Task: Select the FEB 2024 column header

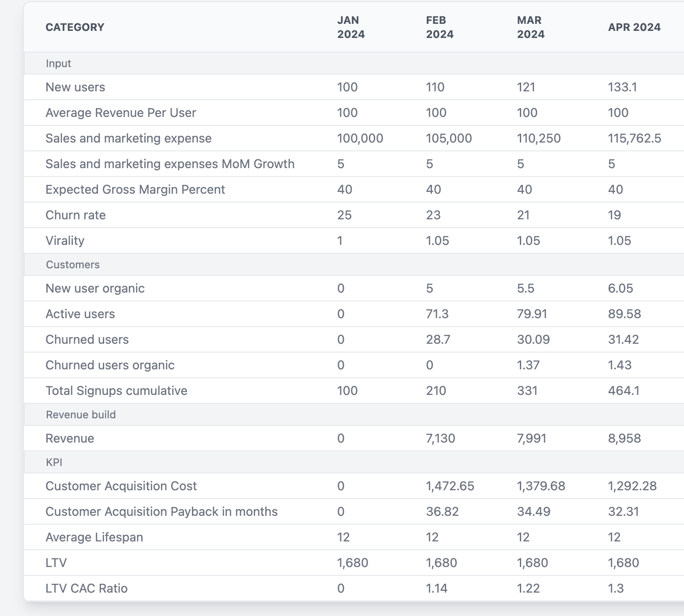Action: pyautogui.click(x=440, y=27)
